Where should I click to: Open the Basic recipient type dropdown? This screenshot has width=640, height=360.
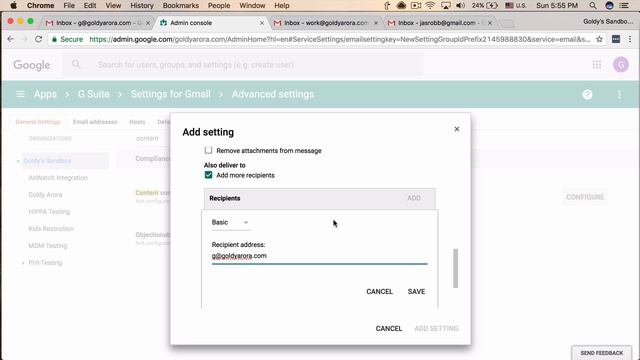(x=230, y=222)
